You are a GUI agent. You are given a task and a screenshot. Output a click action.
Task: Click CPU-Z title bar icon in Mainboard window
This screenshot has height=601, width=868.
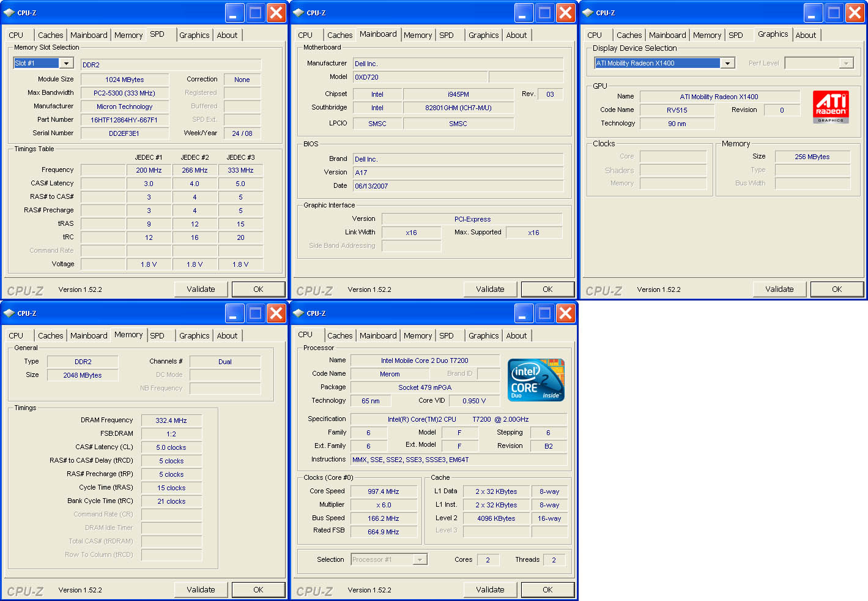pos(299,12)
